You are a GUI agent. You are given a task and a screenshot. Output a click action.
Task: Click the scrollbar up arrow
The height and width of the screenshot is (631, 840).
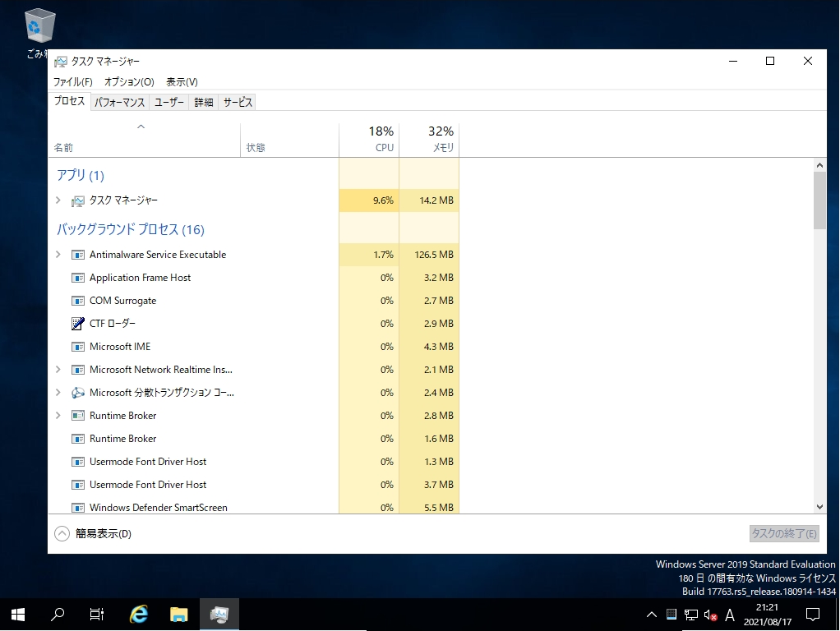(819, 165)
